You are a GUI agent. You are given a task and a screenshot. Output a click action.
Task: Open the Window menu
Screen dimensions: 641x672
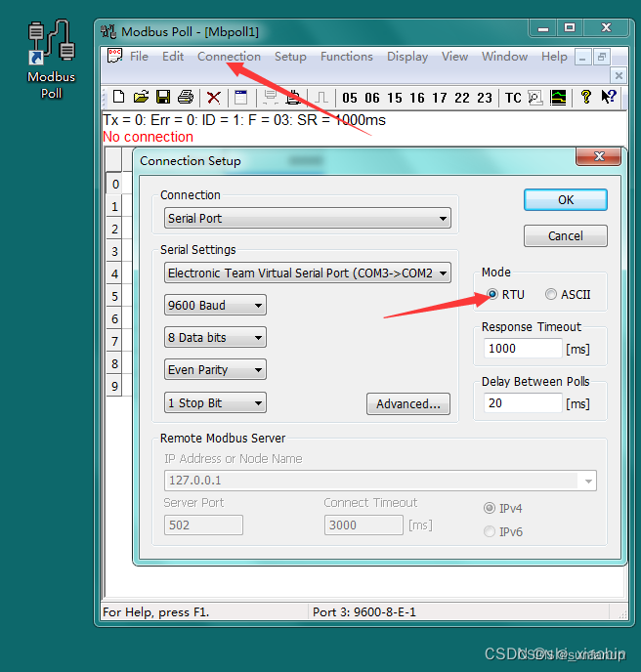(504, 56)
